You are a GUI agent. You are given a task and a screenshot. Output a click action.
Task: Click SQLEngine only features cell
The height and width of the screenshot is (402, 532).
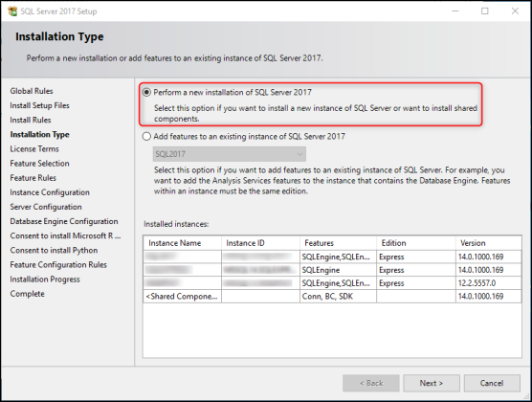click(x=339, y=270)
